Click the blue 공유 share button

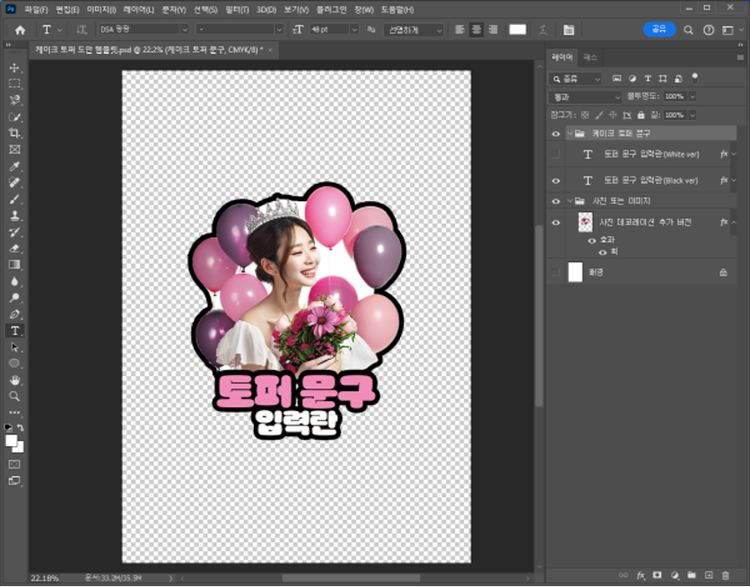pos(658,30)
